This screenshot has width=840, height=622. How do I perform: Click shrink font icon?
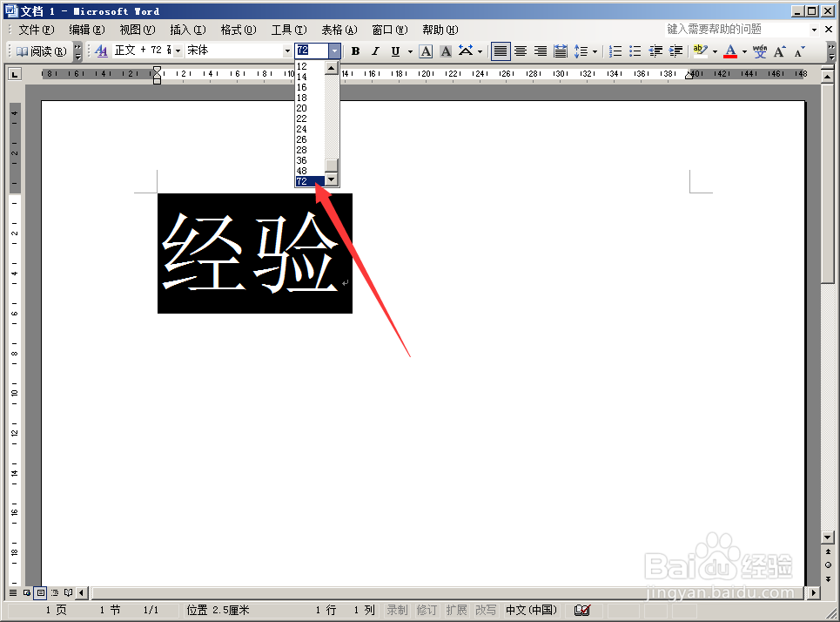tap(800, 51)
